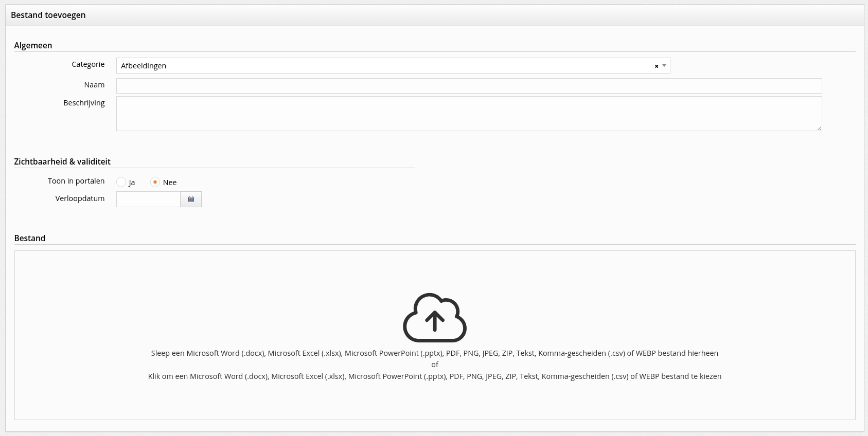Expand the Categorie dropdown arrow

tap(664, 66)
